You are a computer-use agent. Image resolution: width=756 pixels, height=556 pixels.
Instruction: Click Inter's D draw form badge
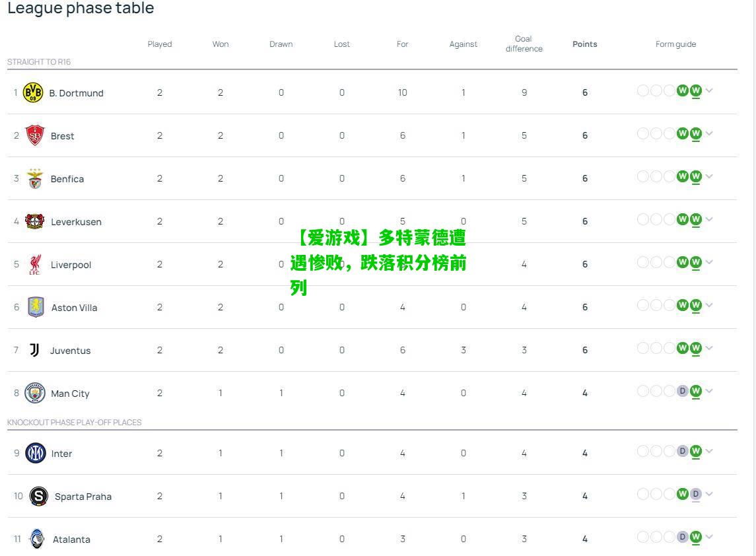pyautogui.click(x=682, y=452)
